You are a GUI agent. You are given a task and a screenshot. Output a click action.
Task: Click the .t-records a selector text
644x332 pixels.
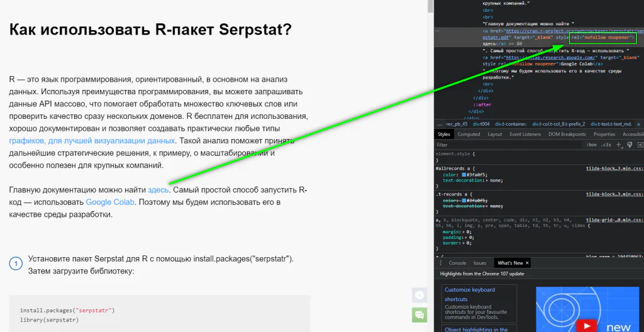point(451,194)
